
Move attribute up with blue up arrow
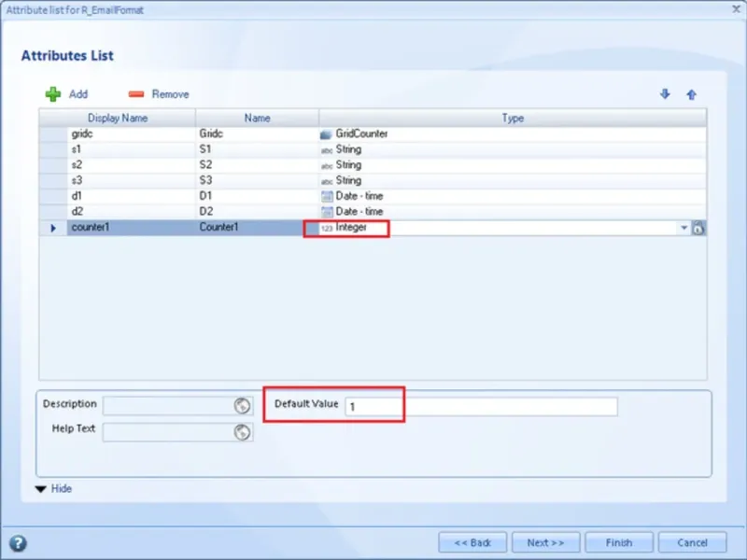691,94
